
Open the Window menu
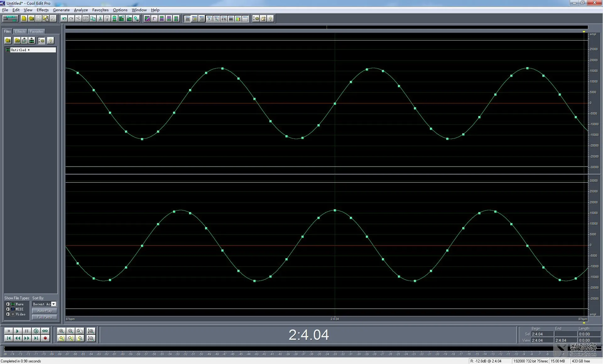pos(139,10)
